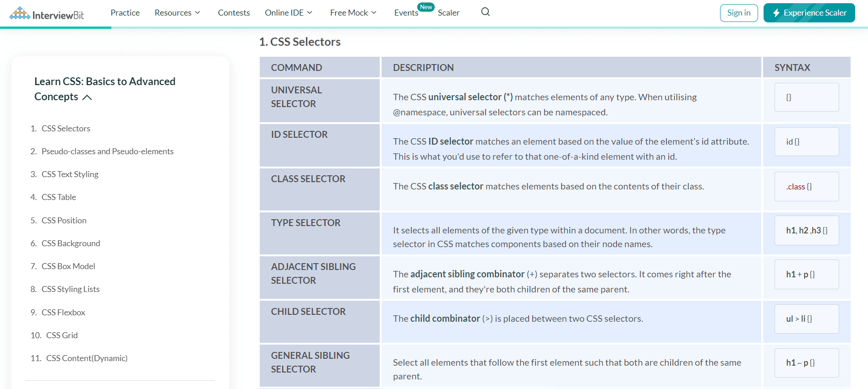Jump to Pseudo-classes and Pseudo-elements section
The width and height of the screenshot is (868, 389).
tap(107, 151)
